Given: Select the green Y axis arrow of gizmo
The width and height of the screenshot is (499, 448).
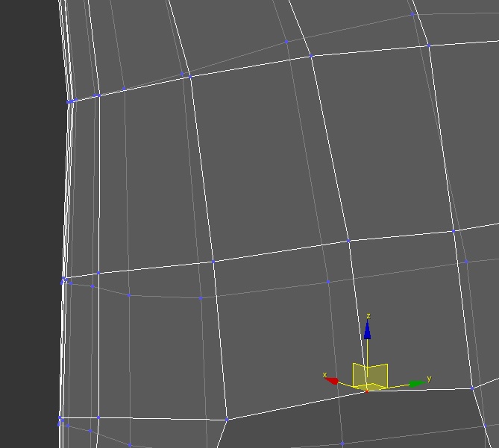Looking at the screenshot, I should point(416,383).
